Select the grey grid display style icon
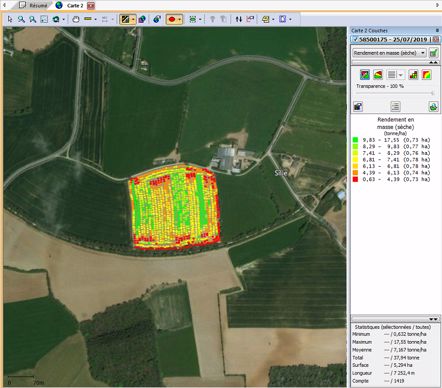The height and width of the screenshot is (388, 442). tap(392, 75)
